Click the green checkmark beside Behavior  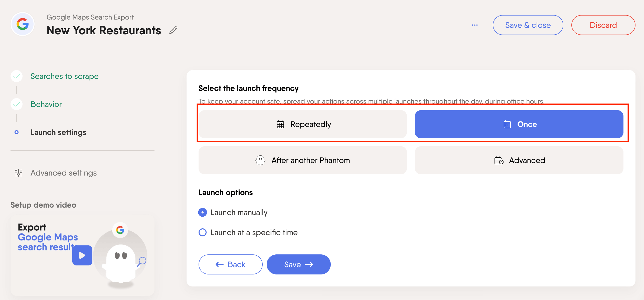coord(16,104)
